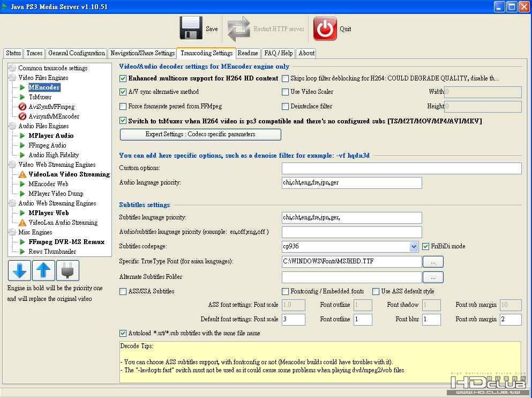
Task: Click the Default Font sub margin field with value 2
Action: (511, 320)
